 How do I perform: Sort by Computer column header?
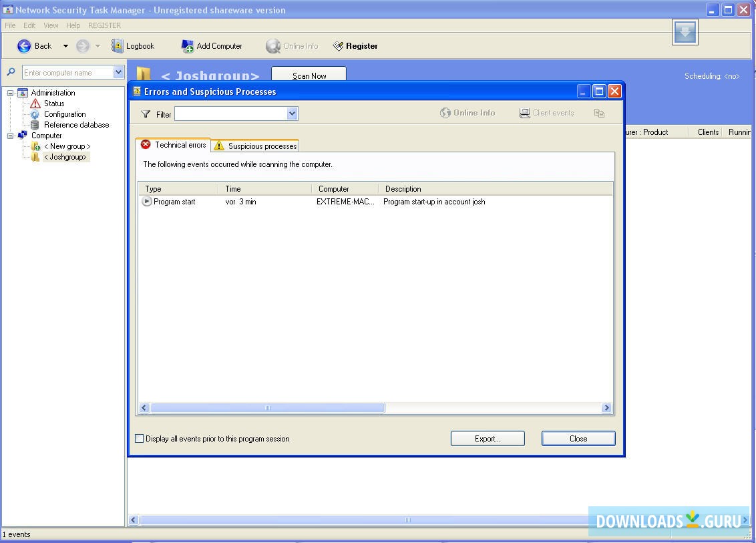click(x=345, y=189)
